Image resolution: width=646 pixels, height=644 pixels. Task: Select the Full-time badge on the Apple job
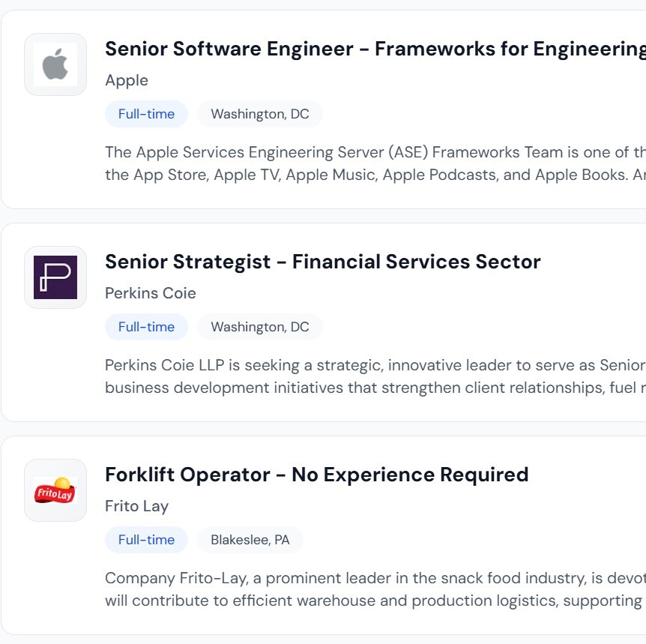(x=146, y=114)
